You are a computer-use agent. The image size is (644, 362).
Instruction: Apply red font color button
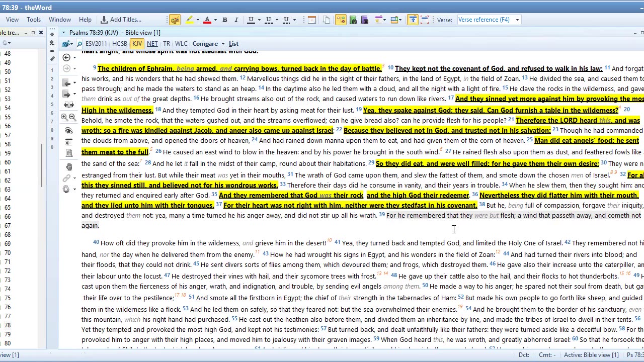207,20
